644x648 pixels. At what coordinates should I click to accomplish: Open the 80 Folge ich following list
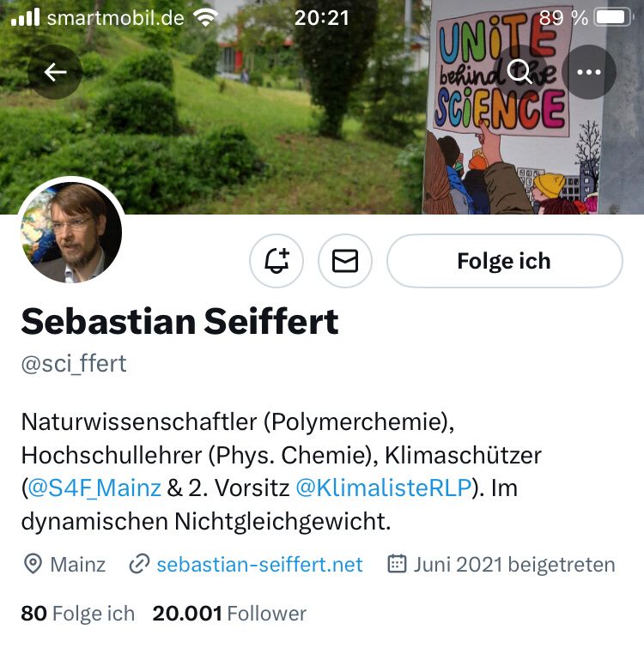78,614
